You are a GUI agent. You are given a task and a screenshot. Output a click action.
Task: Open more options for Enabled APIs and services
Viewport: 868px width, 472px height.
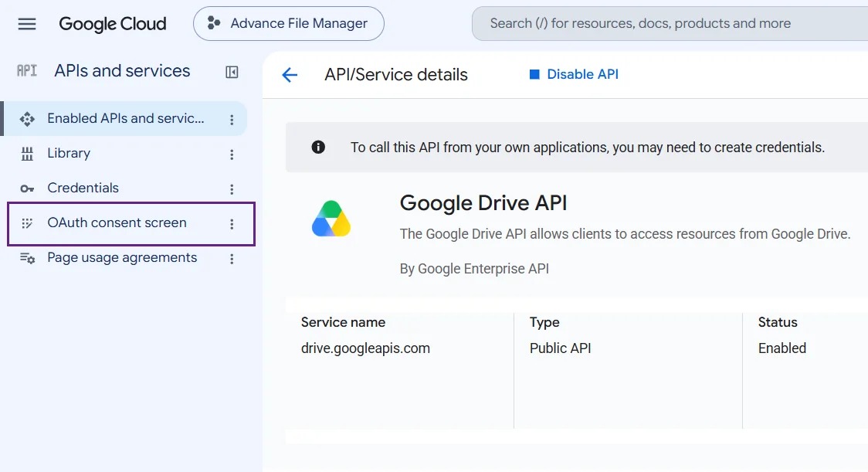pyautogui.click(x=232, y=119)
